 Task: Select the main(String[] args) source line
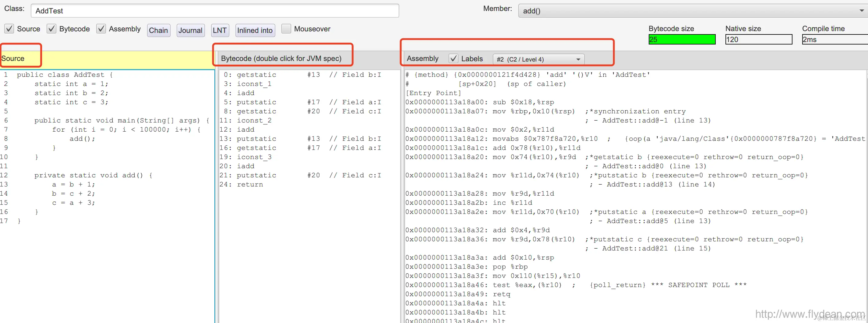122,120
